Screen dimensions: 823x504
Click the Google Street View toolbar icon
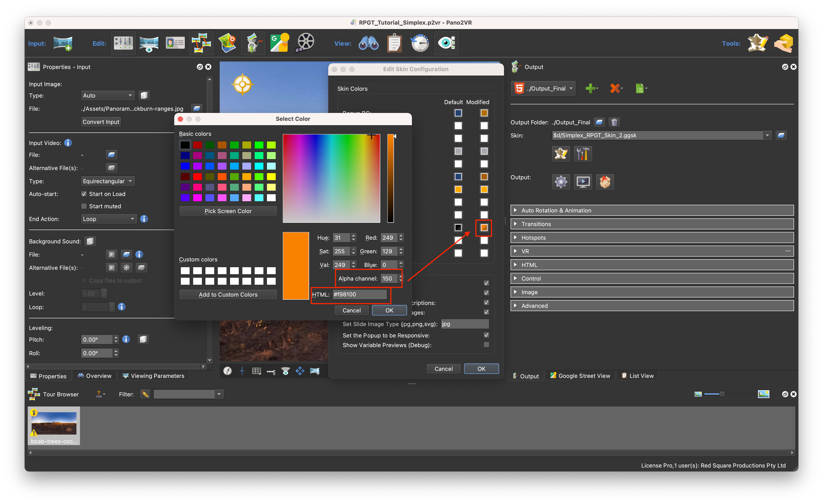pyautogui.click(x=279, y=43)
